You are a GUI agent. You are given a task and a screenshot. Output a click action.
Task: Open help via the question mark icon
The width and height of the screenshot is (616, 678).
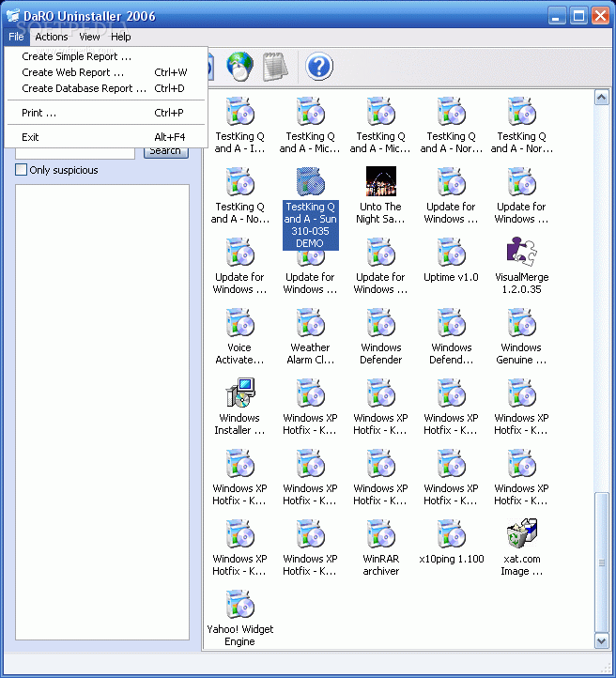319,67
